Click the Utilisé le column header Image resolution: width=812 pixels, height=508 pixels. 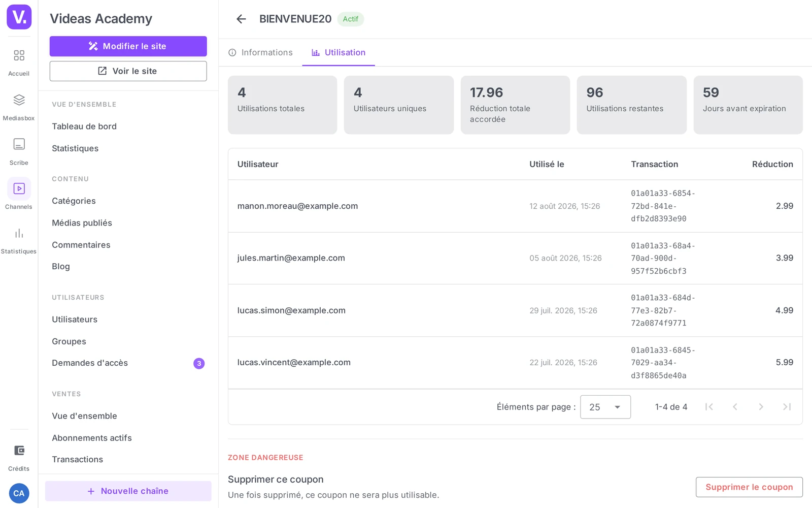(x=547, y=164)
